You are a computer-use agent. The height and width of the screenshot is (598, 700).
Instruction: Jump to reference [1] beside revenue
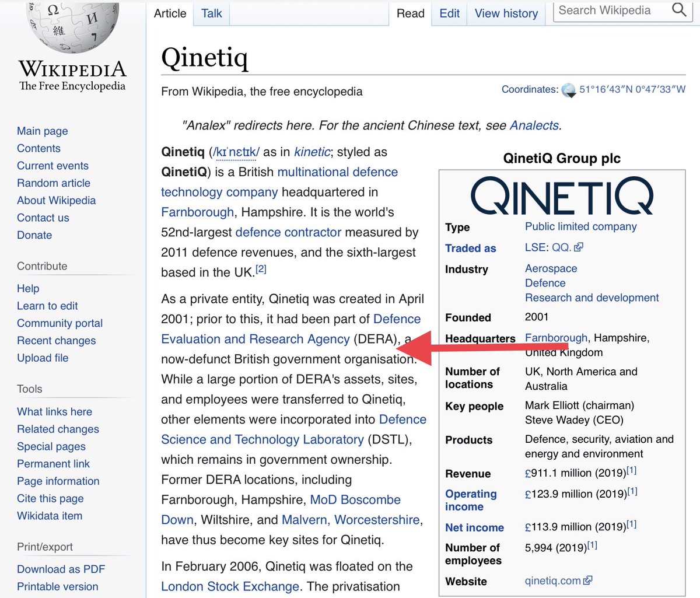632,470
